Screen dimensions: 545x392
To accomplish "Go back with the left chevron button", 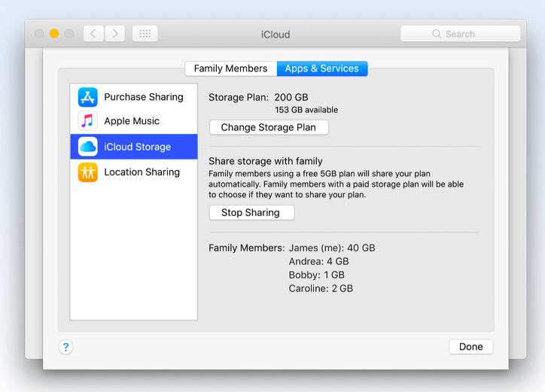I will (93, 34).
